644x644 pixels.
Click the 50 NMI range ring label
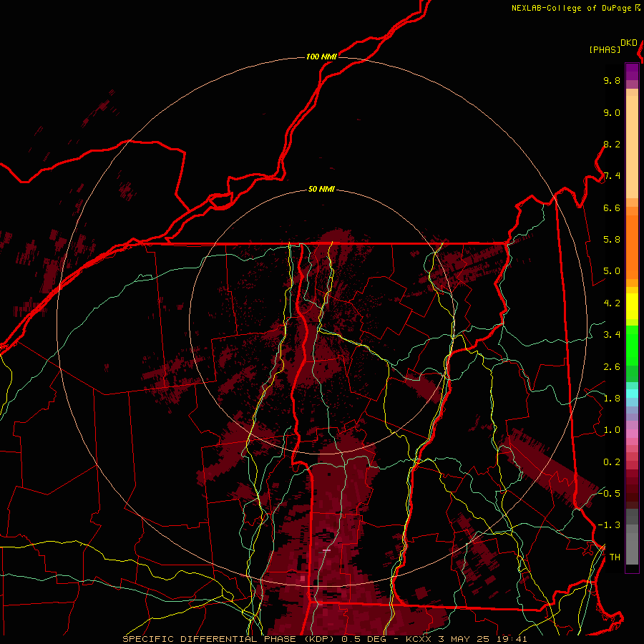(321, 190)
